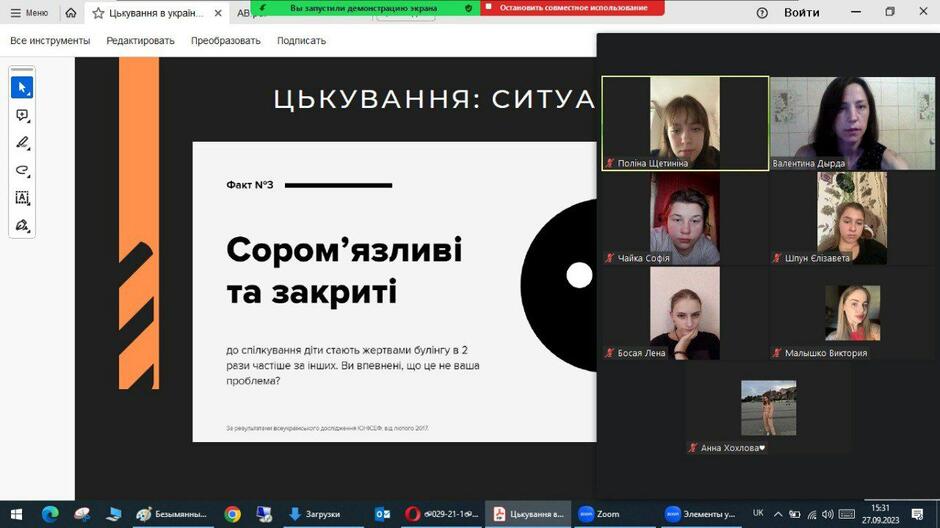Select Малышко Виктория video tile
This screenshot has height=528, width=940.
(x=852, y=313)
